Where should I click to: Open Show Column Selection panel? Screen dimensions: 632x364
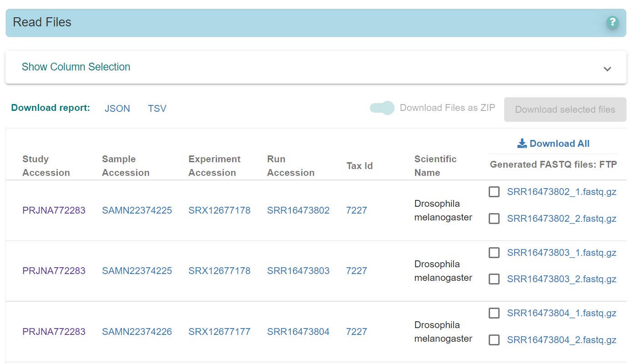[x=316, y=67]
